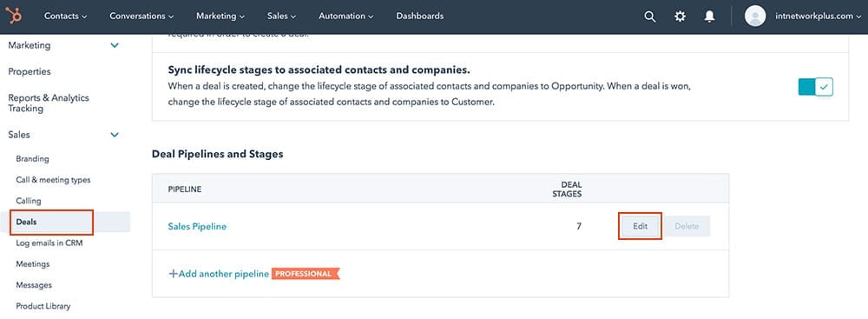
Task: Click Deal Pipelines and Stages heading
Action: click(x=218, y=154)
